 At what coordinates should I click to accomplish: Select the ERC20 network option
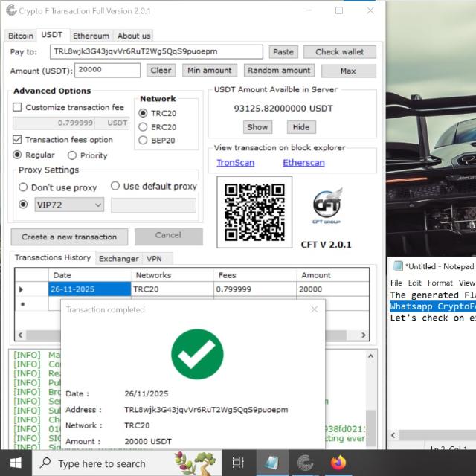[144, 127]
